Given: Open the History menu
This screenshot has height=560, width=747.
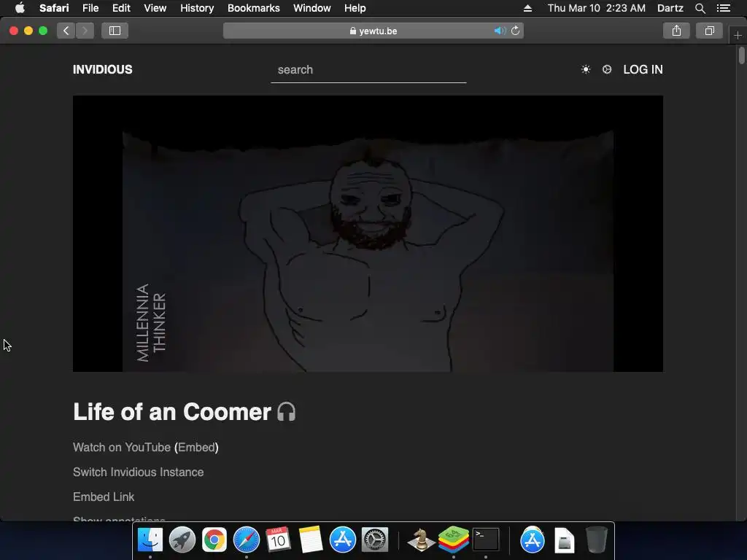Looking at the screenshot, I should tap(197, 8).
